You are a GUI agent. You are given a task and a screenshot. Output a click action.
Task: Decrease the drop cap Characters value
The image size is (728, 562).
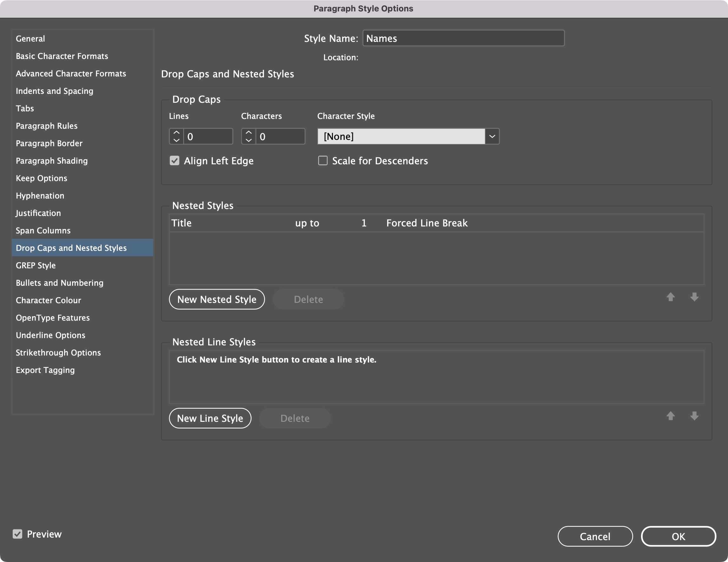click(249, 140)
